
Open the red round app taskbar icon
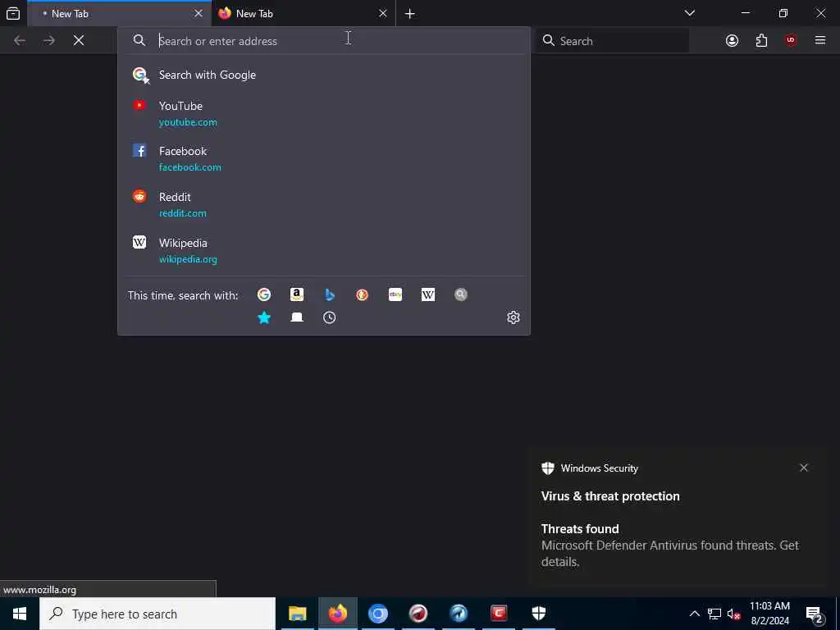[418, 614]
